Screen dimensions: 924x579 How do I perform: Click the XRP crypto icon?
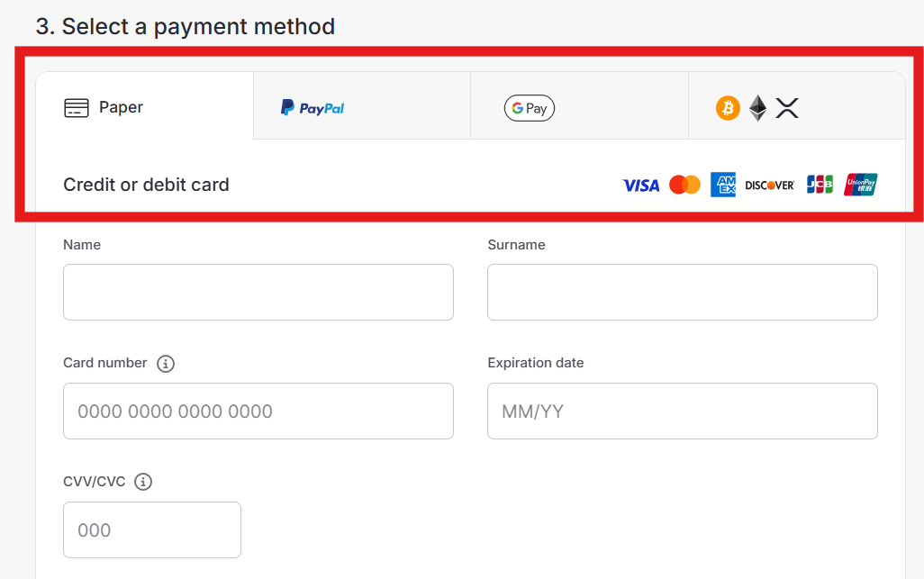click(x=787, y=109)
